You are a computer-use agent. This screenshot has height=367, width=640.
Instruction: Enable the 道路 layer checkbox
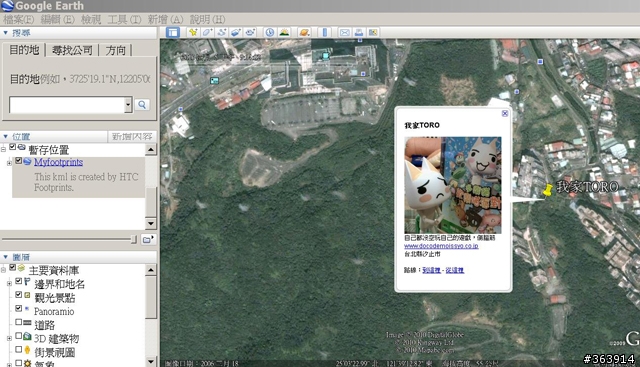point(18,322)
